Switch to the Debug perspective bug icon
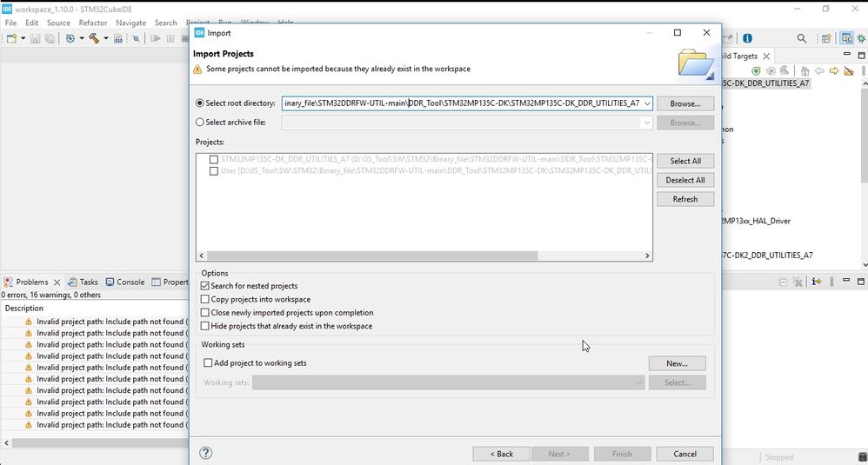The height and width of the screenshot is (465, 868). tap(861, 38)
